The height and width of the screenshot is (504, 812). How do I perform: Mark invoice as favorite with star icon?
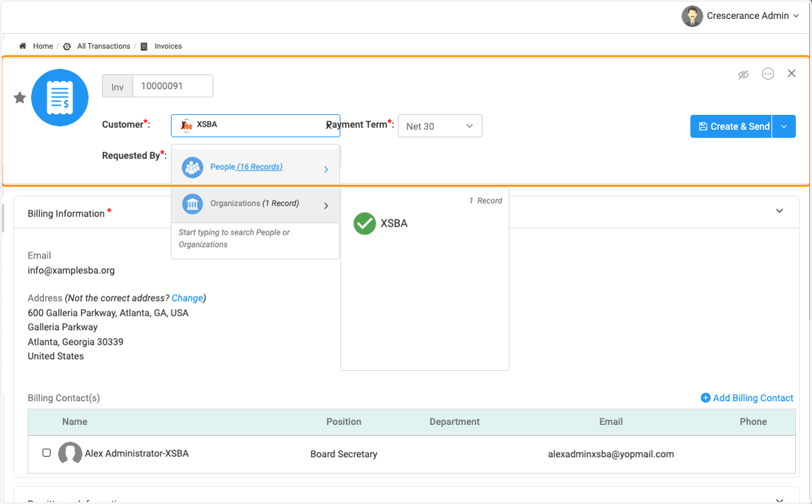(x=20, y=98)
